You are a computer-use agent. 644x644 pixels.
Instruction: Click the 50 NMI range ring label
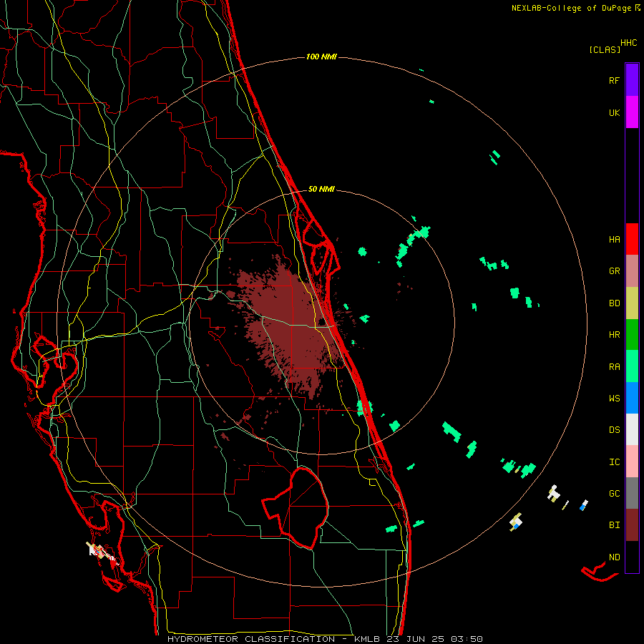click(321, 189)
